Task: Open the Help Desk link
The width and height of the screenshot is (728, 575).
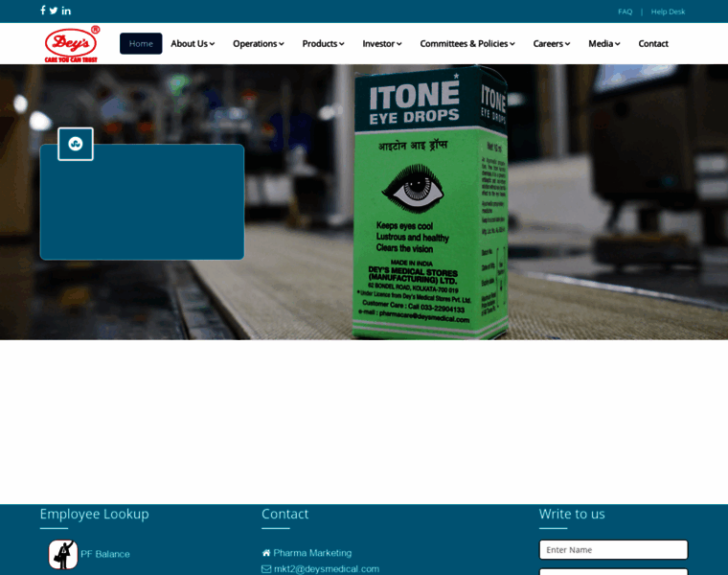Action: tap(668, 11)
